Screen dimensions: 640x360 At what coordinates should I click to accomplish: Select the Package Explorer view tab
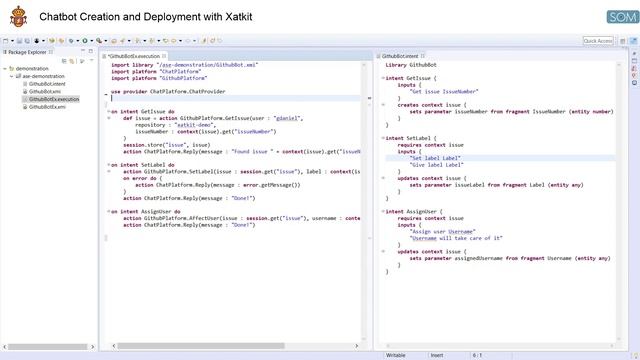[27, 52]
